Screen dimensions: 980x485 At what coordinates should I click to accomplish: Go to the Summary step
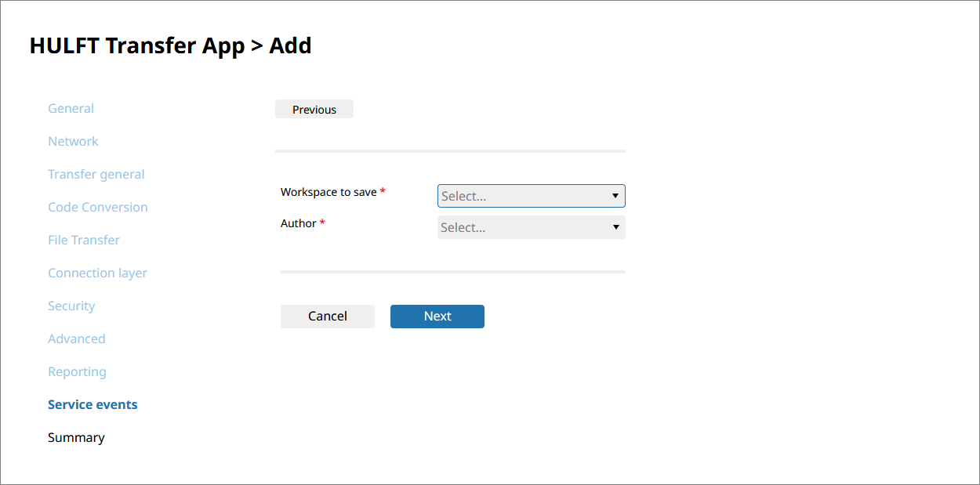tap(76, 438)
